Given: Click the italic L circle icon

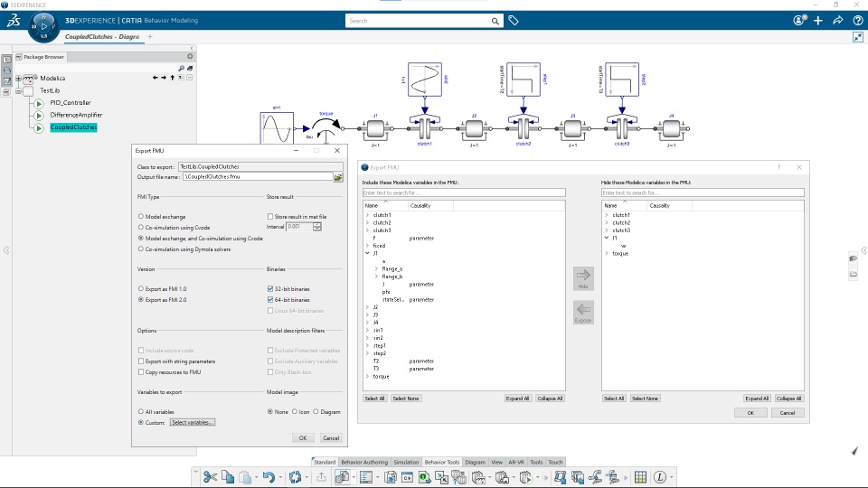Looking at the screenshot, I should (660, 477).
